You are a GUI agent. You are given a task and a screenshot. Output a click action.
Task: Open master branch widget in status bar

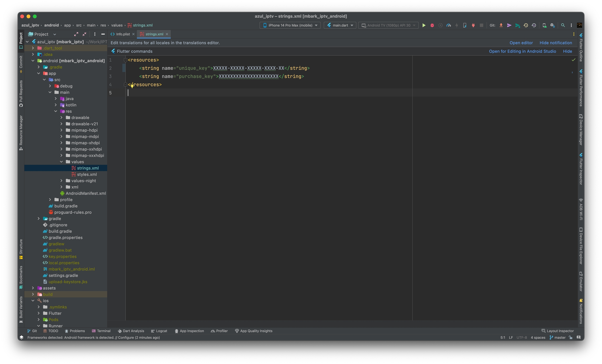(558, 337)
